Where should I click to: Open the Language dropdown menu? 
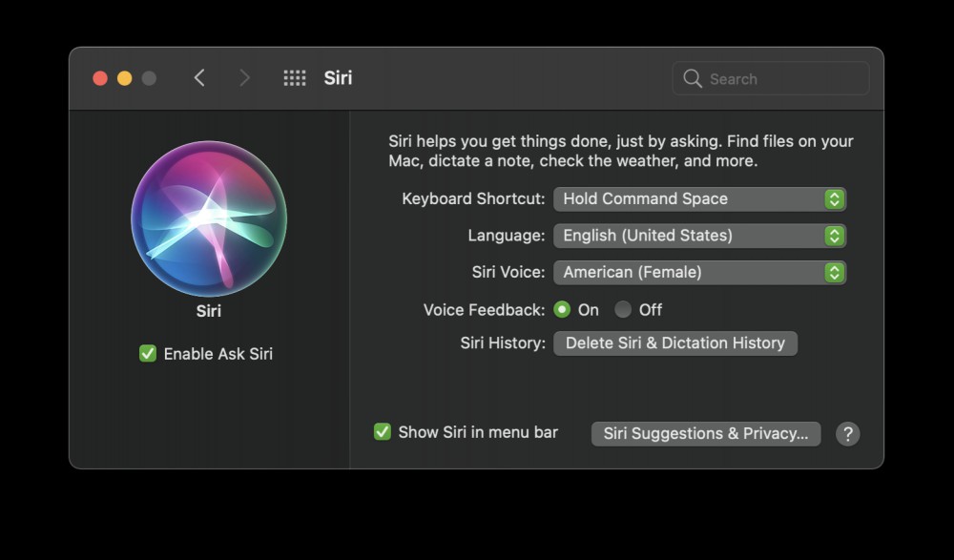pyautogui.click(x=699, y=236)
